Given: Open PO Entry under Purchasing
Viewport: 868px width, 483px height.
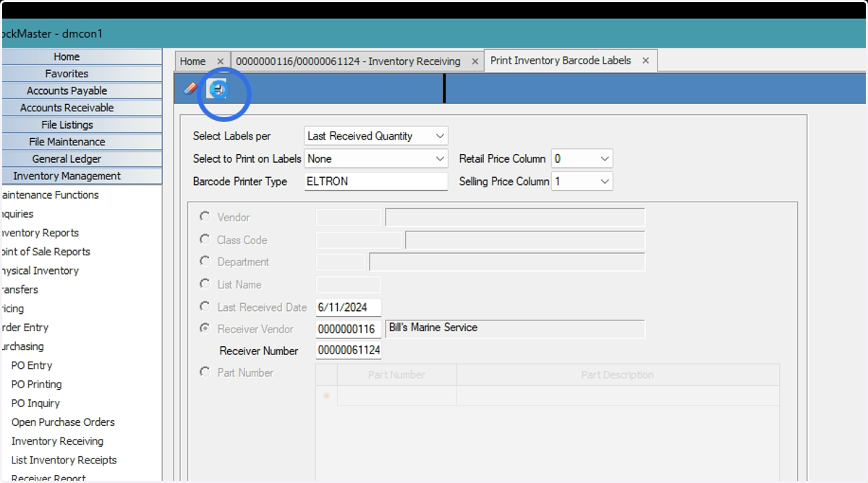Looking at the screenshot, I should pos(32,365).
